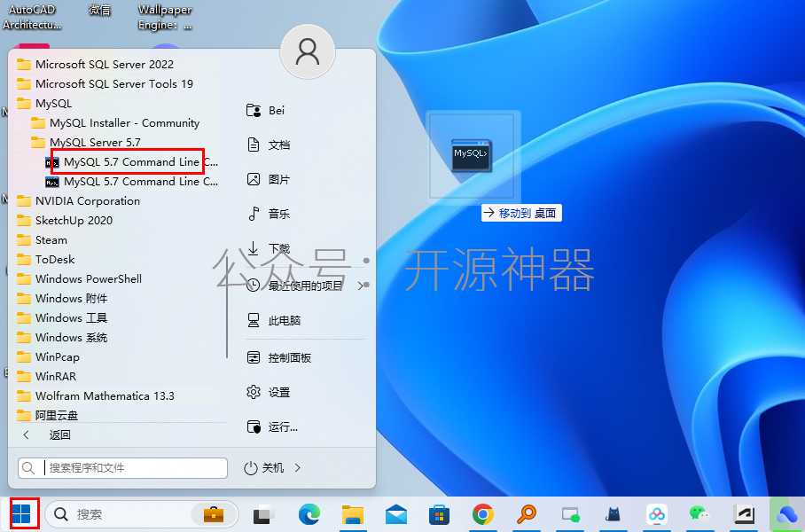Click the black and white drafting app icon
Image resolution: width=805 pixels, height=532 pixels.
744,514
